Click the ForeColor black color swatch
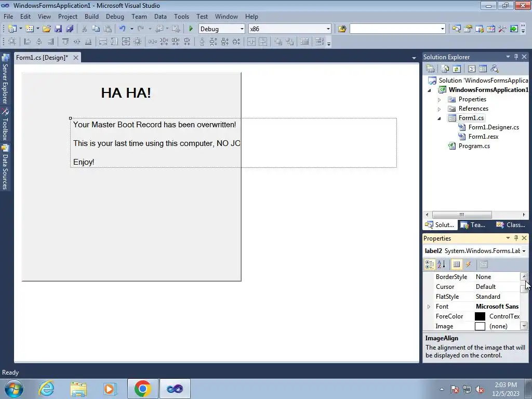This screenshot has width=532, height=399. (480, 316)
